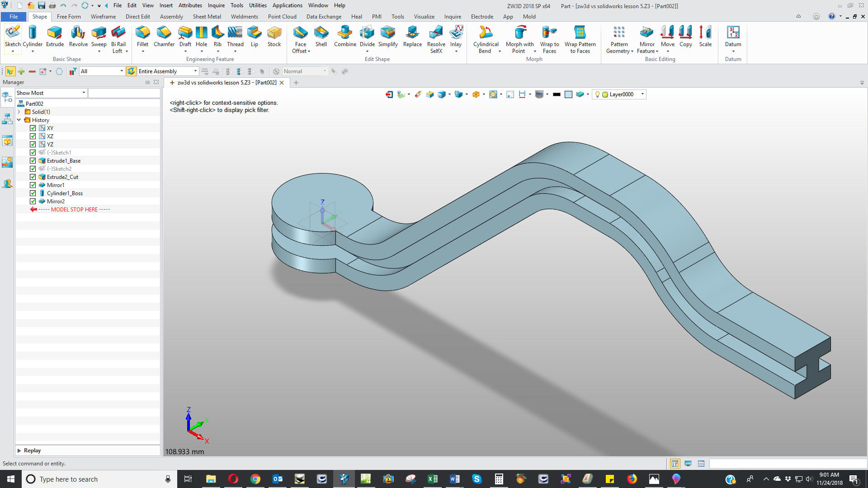This screenshot has width=868, height=488.
Task: Collapse the History tree node
Action: coord(19,120)
